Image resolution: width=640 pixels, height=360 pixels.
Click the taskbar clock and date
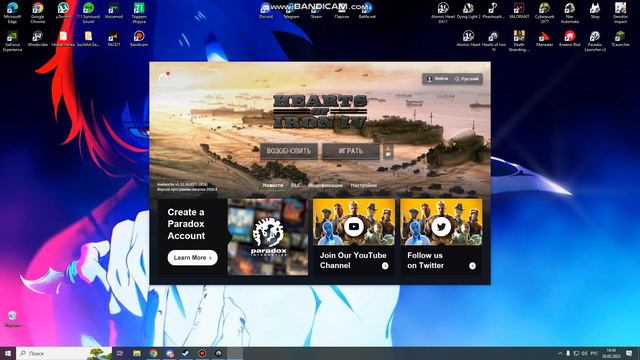pos(611,353)
